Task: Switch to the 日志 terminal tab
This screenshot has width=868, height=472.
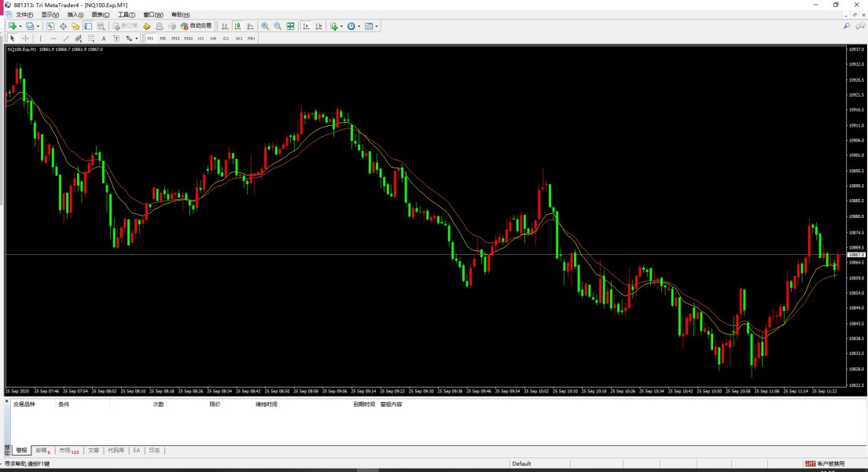Action: click(154, 451)
